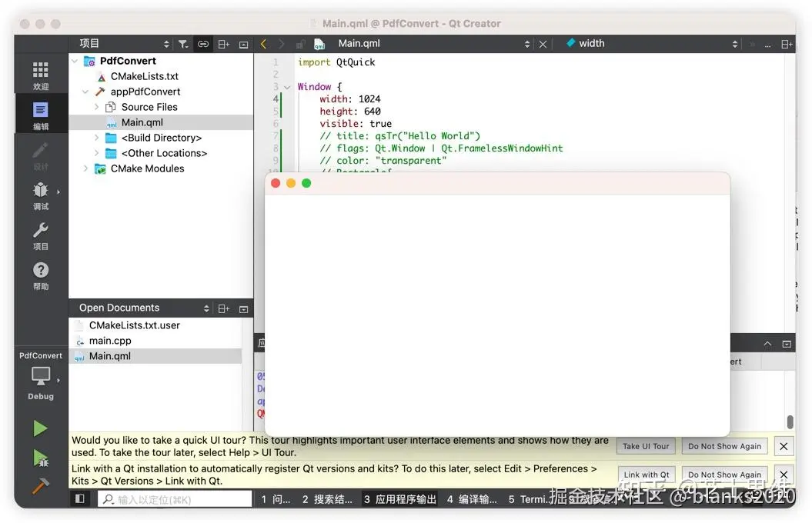Split the Projects side panel
Image resolution: width=812 pixels, height=523 pixels.
coord(224,44)
